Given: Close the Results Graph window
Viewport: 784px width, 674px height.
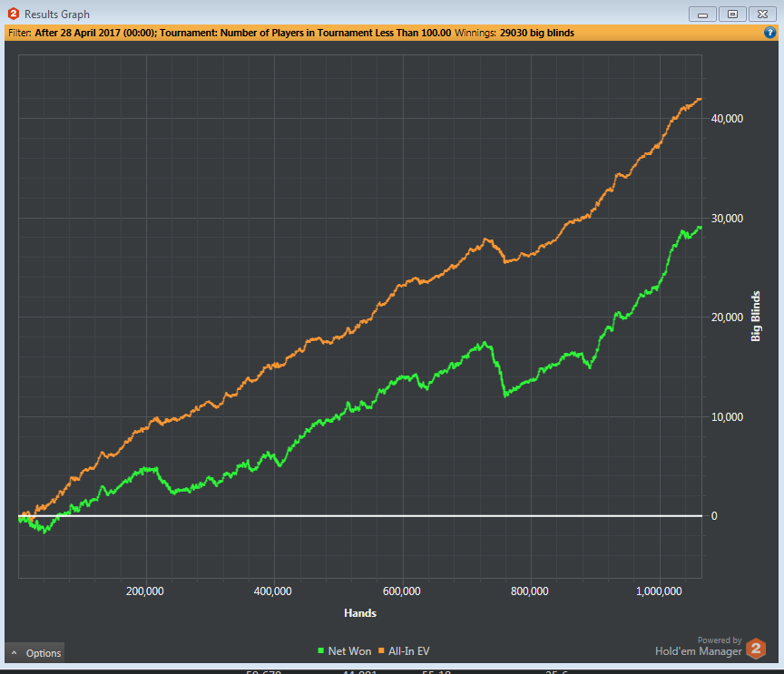Looking at the screenshot, I should (762, 14).
